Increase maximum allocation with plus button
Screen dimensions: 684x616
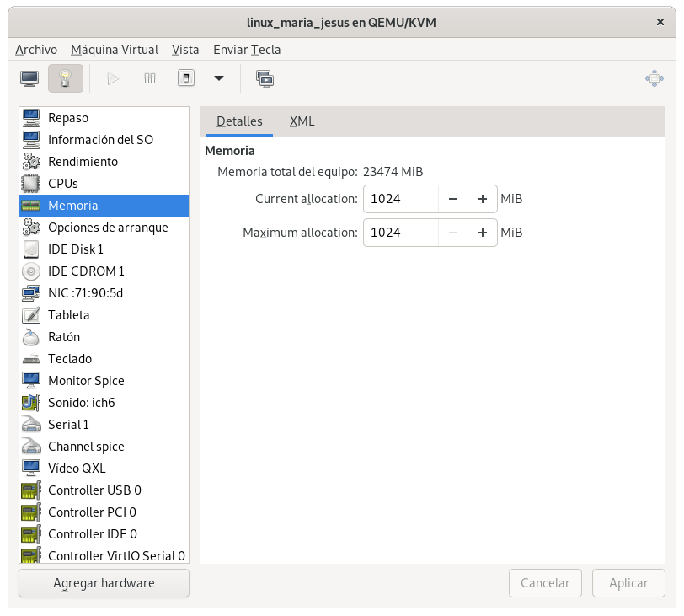[483, 233]
